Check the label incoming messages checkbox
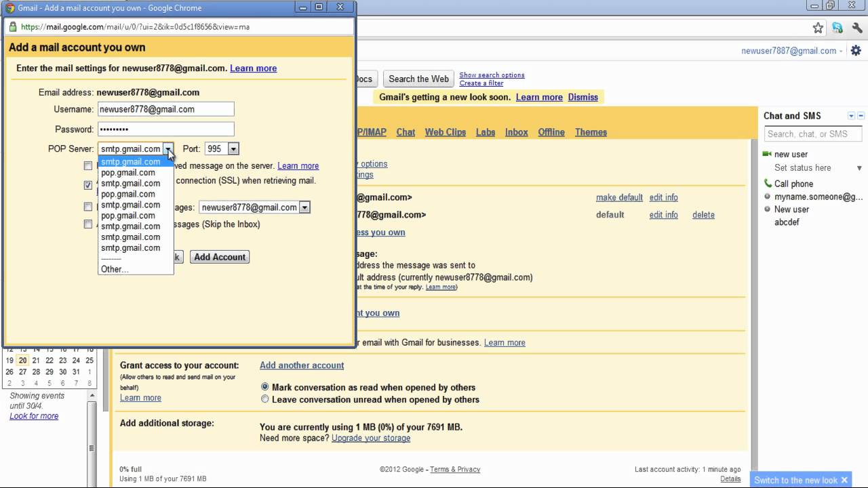 88,207
